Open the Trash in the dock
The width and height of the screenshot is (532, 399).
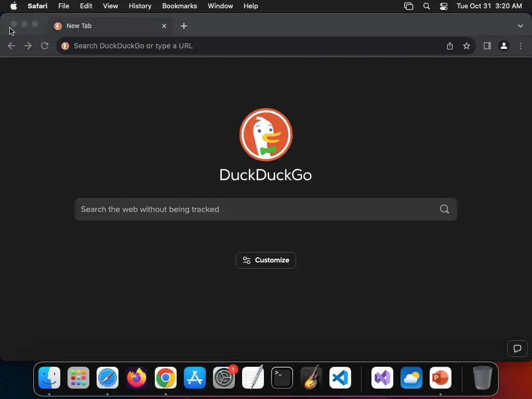[483, 378]
